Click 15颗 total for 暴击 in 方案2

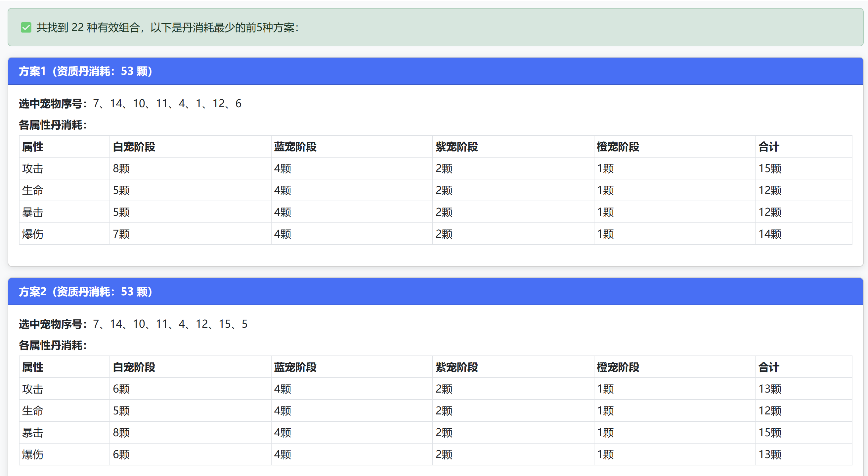[770, 433]
